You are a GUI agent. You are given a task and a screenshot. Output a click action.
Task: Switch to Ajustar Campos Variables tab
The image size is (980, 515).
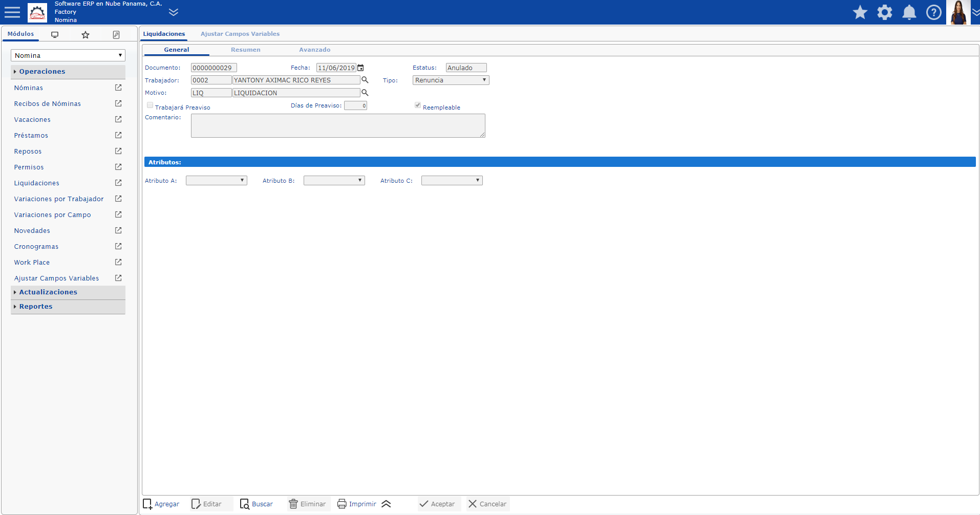click(x=240, y=34)
